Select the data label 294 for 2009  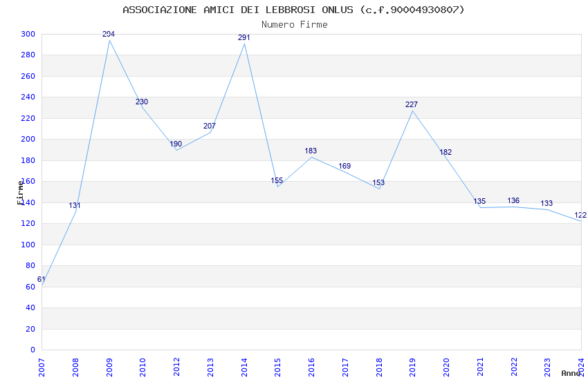pos(109,34)
